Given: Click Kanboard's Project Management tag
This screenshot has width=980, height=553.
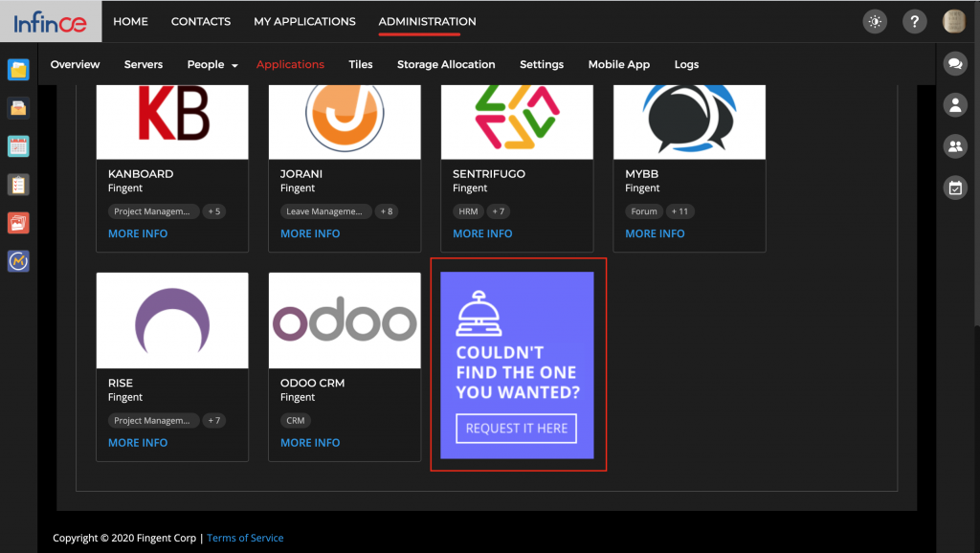Looking at the screenshot, I should pyautogui.click(x=154, y=211).
